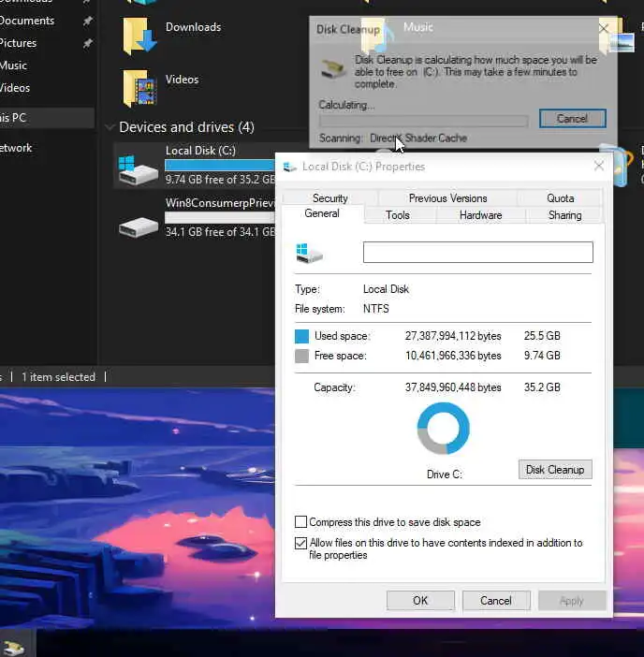Close the Local Disk Properties window
The width and height of the screenshot is (644, 657).
(x=599, y=166)
